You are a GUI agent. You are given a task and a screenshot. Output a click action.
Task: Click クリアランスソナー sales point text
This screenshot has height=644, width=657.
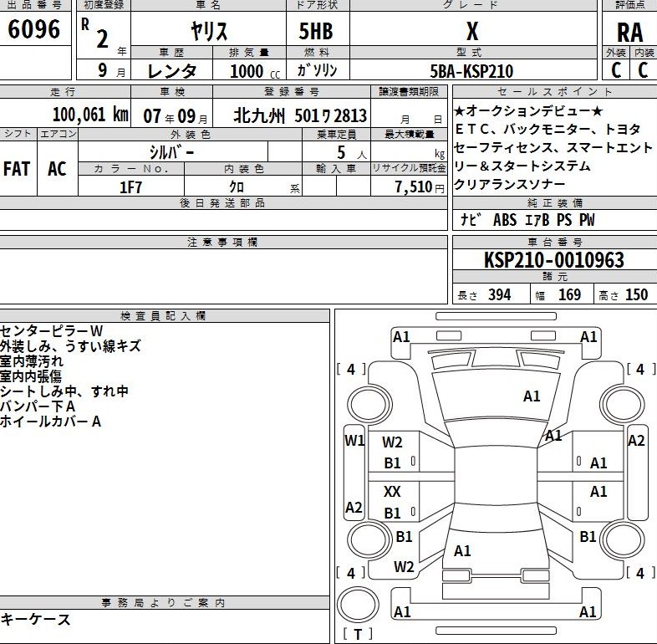click(510, 184)
